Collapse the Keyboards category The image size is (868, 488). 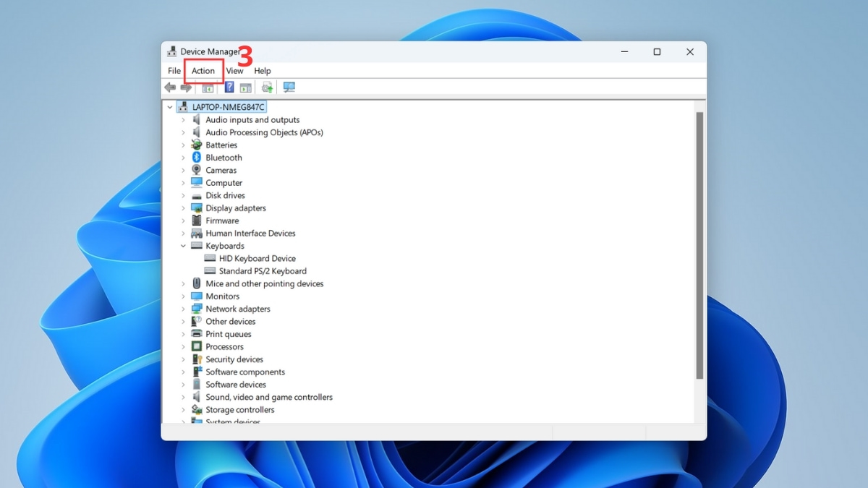pyautogui.click(x=183, y=245)
